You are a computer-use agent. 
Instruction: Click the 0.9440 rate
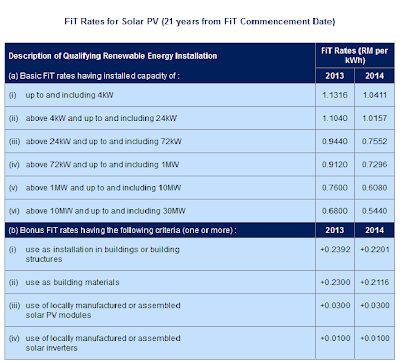pyautogui.click(x=335, y=141)
